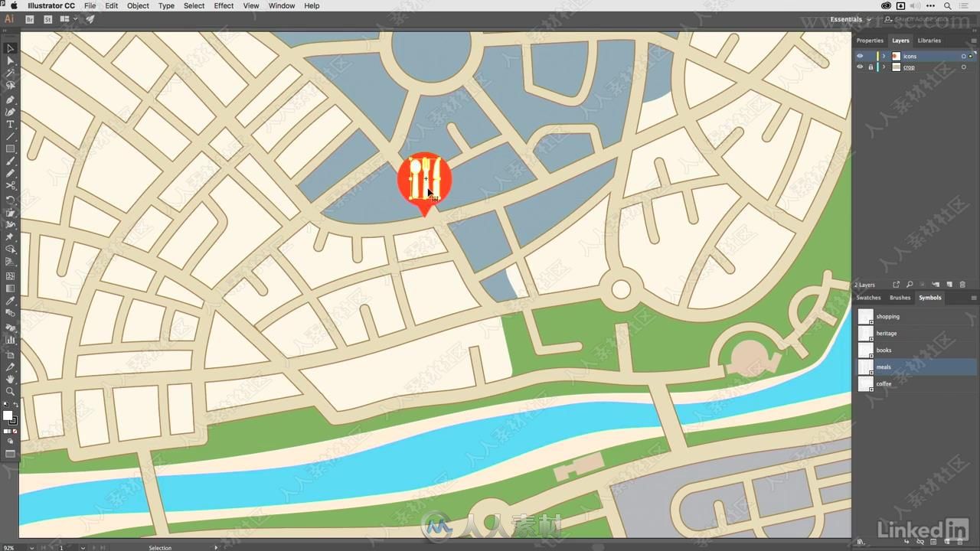Select the Artboard tool
This screenshot has width=980, height=551.
pyautogui.click(x=10, y=355)
